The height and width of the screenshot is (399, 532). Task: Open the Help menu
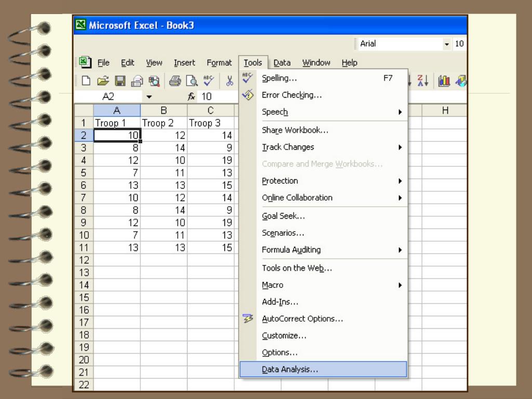350,63
